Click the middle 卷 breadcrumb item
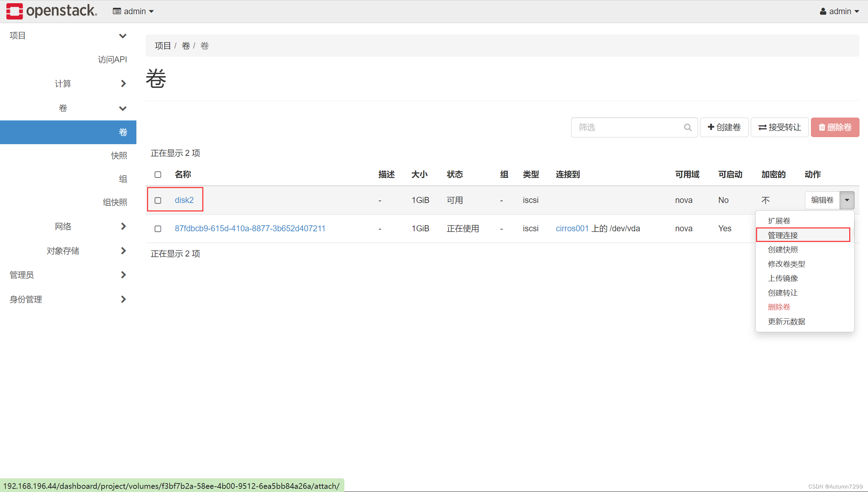 [186, 46]
